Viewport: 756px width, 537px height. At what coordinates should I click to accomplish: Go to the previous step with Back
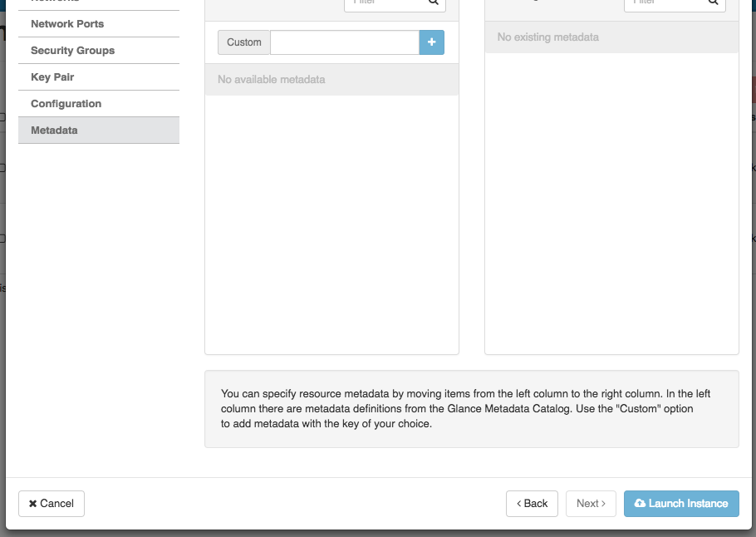(x=532, y=504)
